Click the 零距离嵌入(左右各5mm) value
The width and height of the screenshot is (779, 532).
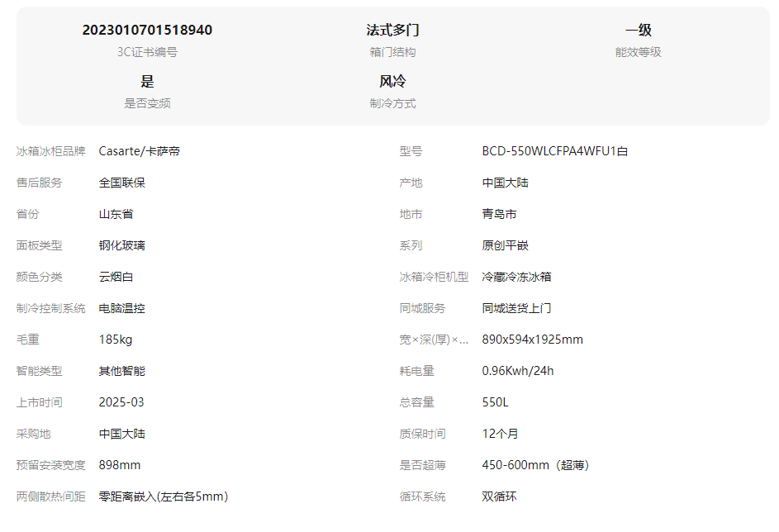pos(164,496)
